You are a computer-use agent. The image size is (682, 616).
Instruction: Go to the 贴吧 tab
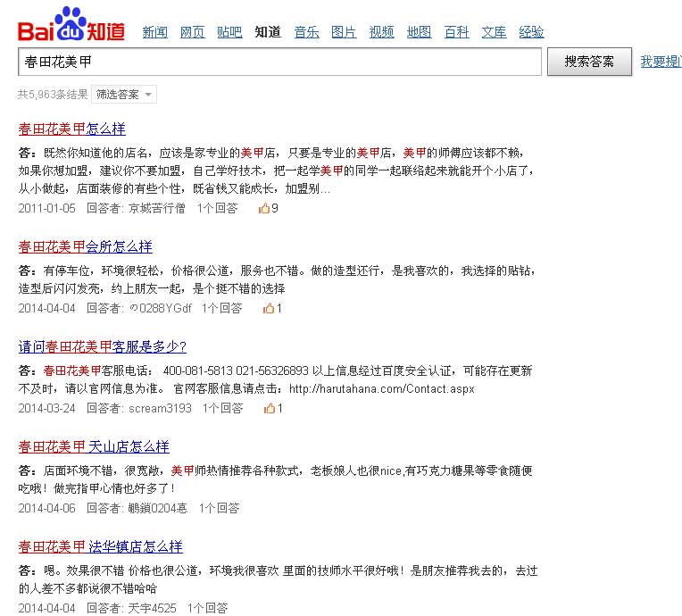(x=229, y=32)
